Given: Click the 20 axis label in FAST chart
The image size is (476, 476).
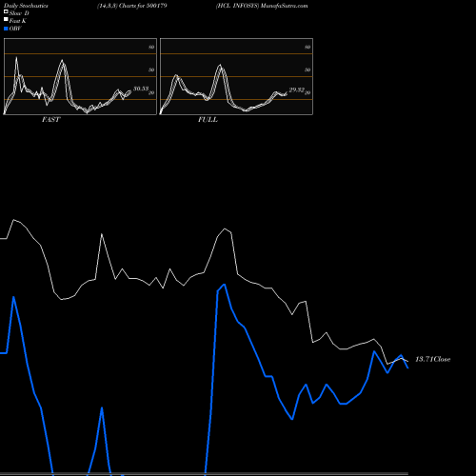Looking at the screenshot, I should coord(151,92).
